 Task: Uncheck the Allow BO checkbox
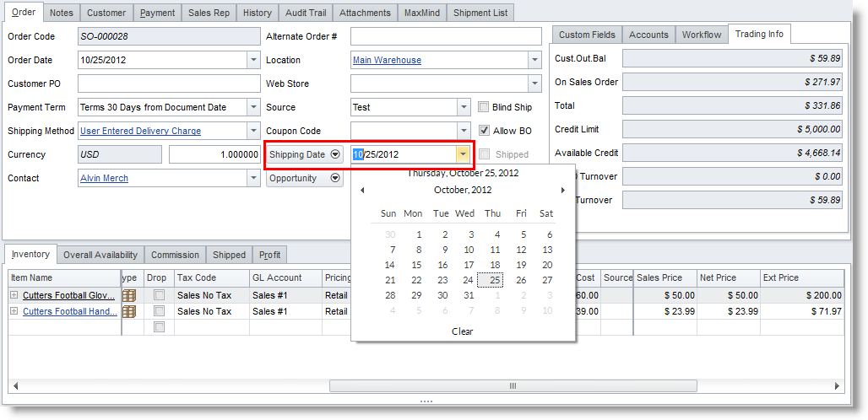[x=484, y=131]
